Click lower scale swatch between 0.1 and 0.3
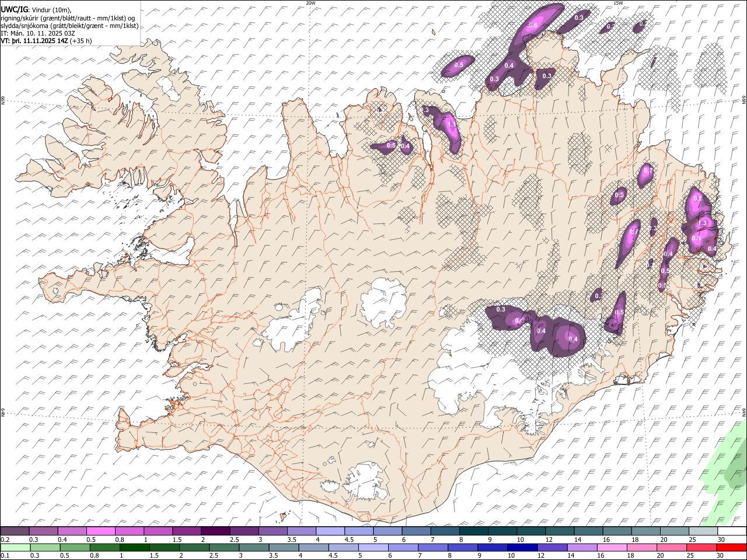 tap(15, 547)
